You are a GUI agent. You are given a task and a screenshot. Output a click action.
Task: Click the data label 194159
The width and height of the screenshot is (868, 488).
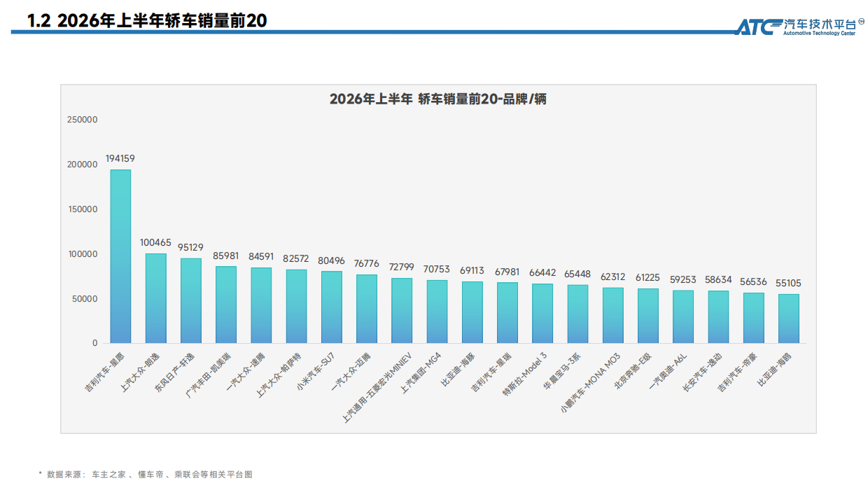click(x=120, y=159)
